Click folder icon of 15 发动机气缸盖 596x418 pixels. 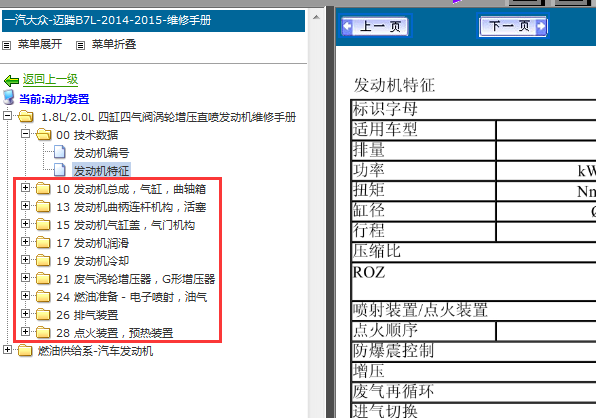pos(43,224)
